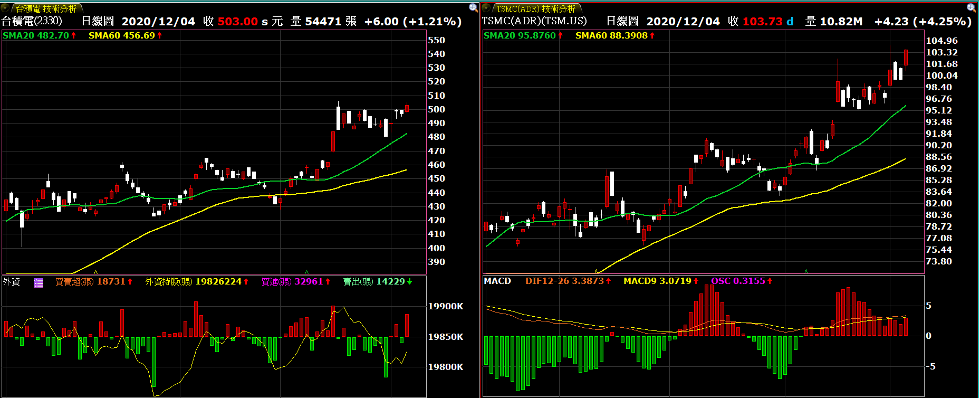Click the 2020/12/04 date on TSMC(ADR) chart
Viewport: 980px width, 398px height.
[x=683, y=22]
